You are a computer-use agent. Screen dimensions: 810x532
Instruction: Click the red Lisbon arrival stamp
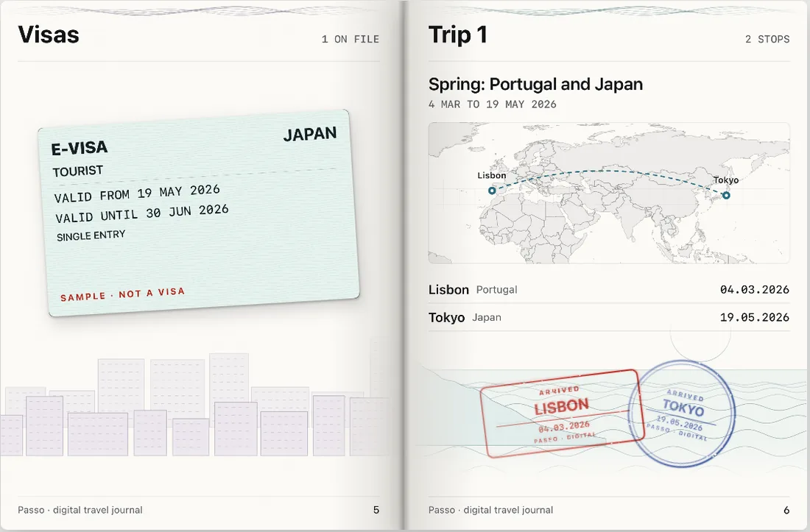click(x=562, y=414)
